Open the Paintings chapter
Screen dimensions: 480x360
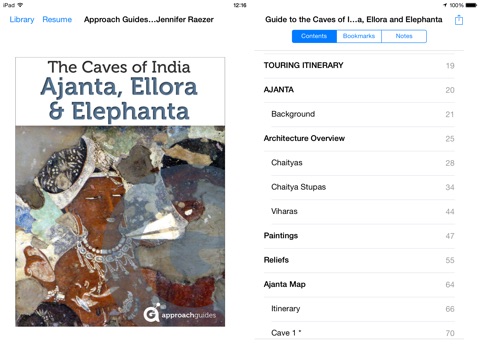pyautogui.click(x=359, y=236)
